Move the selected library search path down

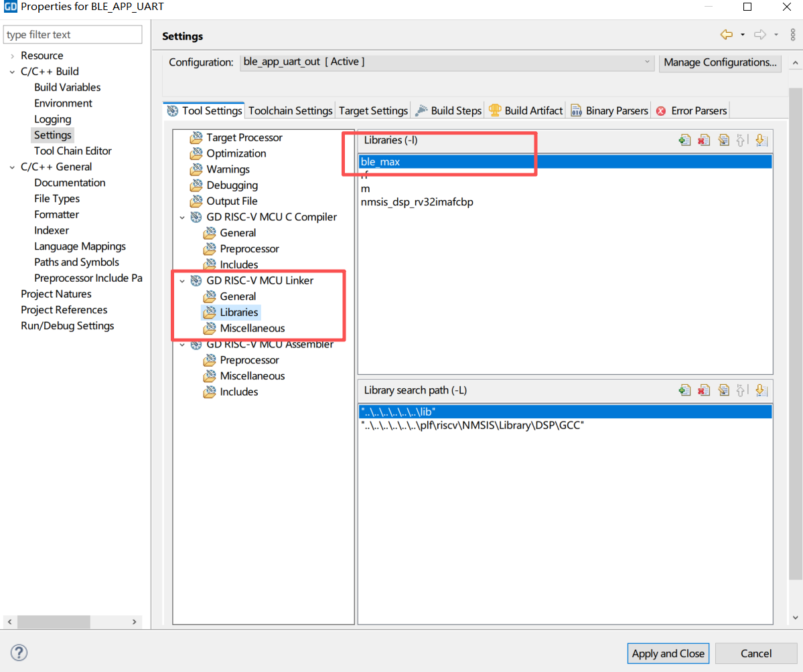[760, 390]
